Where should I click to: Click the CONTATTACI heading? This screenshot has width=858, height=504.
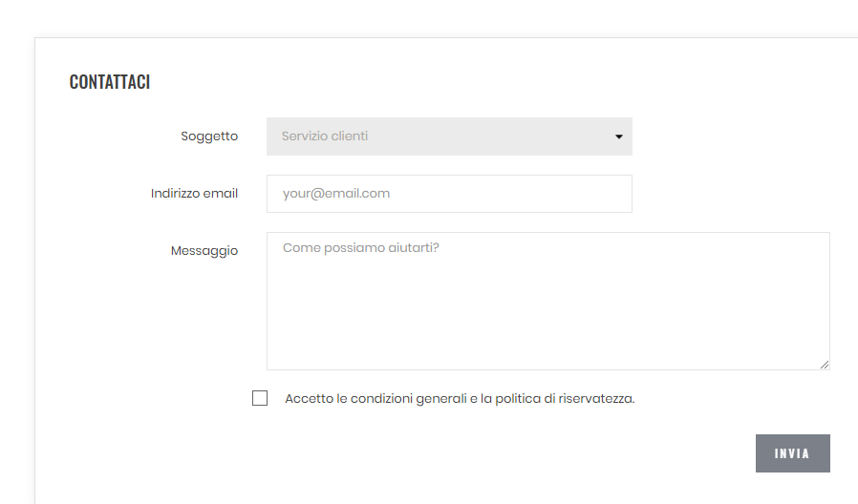coord(110,82)
